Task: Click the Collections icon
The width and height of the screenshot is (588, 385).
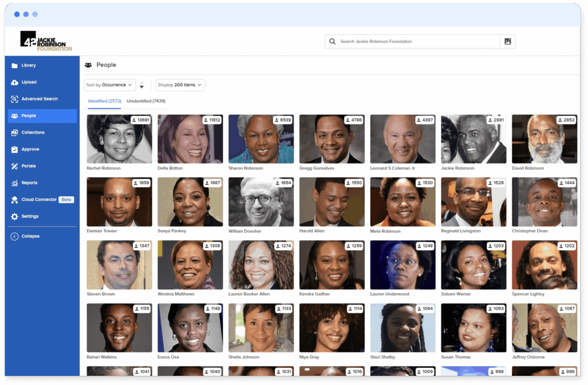Action: tap(14, 133)
